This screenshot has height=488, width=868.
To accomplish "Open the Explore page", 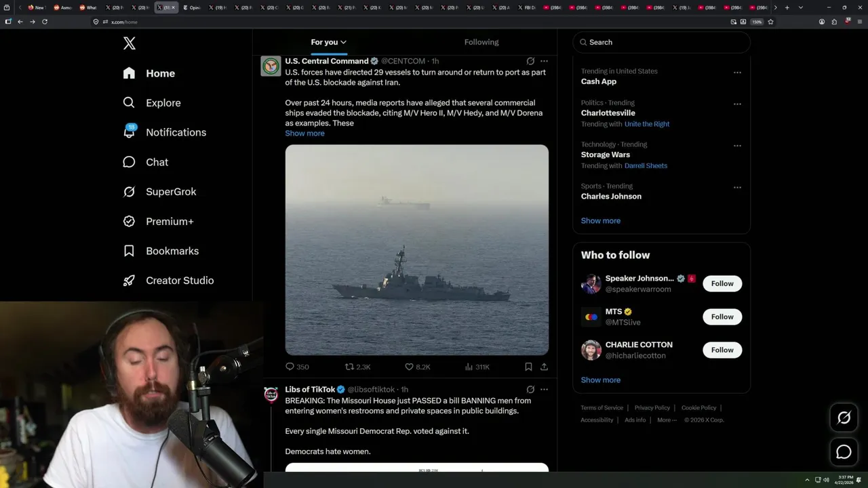I will [152, 103].
